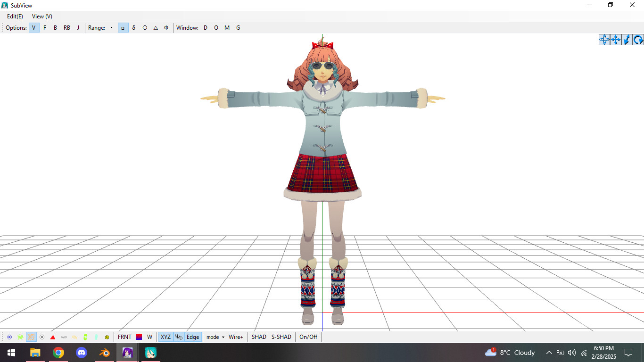This screenshot has width=644, height=362.
Task: Enable joint selection option J
Action: pyautogui.click(x=78, y=28)
